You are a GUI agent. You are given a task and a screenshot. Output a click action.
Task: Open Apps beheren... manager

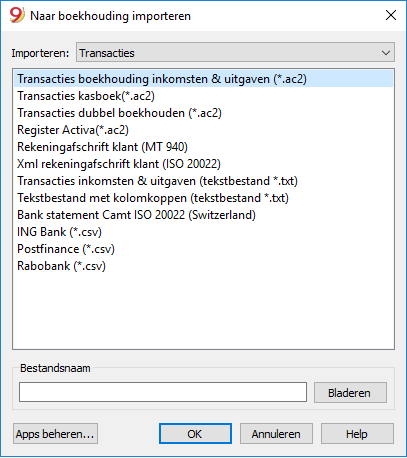[55, 434]
